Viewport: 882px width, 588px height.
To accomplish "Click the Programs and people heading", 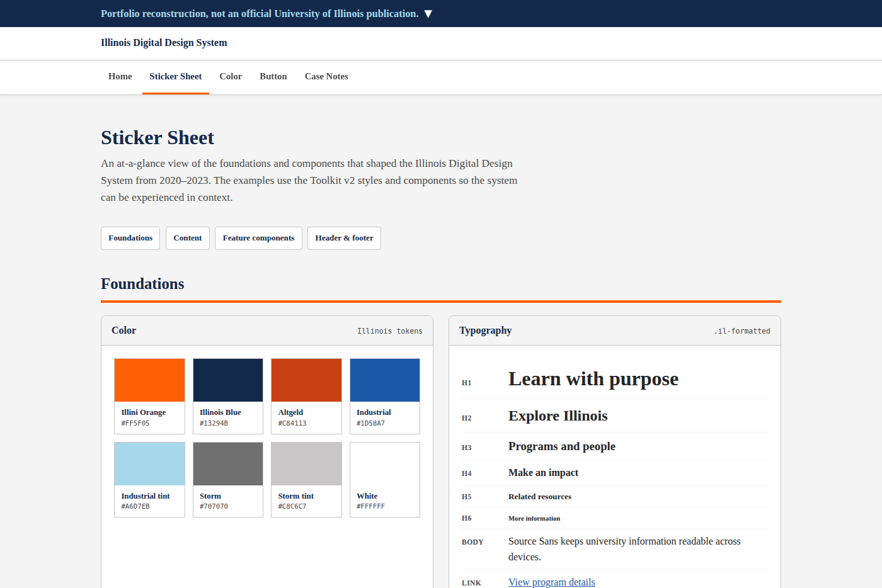I will point(562,446).
